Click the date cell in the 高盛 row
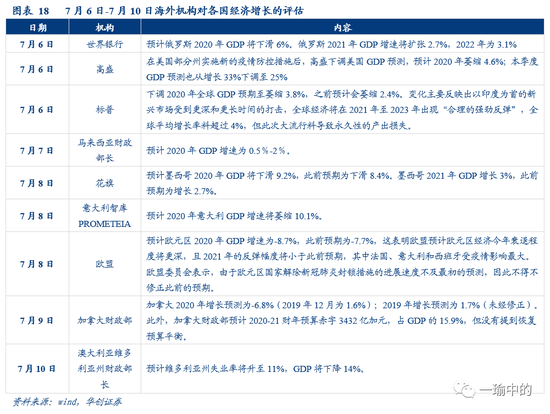This screenshot has width=550, height=414. point(37,69)
